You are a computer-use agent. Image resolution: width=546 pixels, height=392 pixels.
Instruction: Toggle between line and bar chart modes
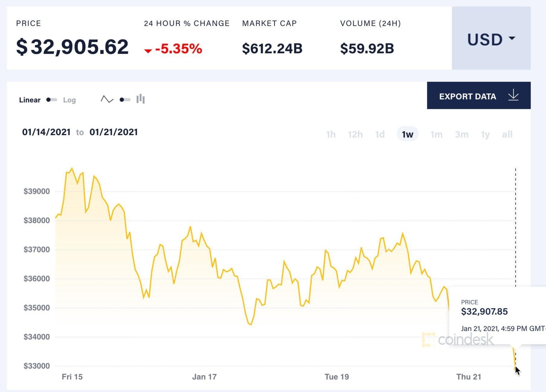click(x=124, y=99)
